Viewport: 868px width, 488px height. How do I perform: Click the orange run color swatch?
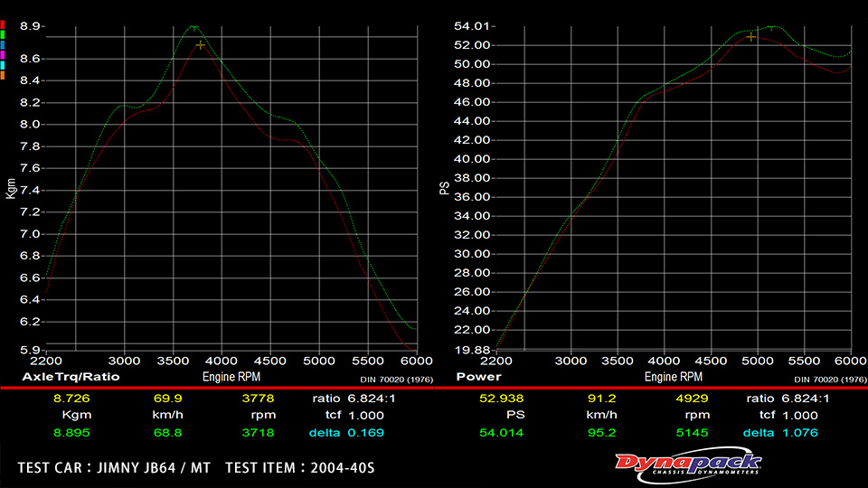click(x=4, y=75)
